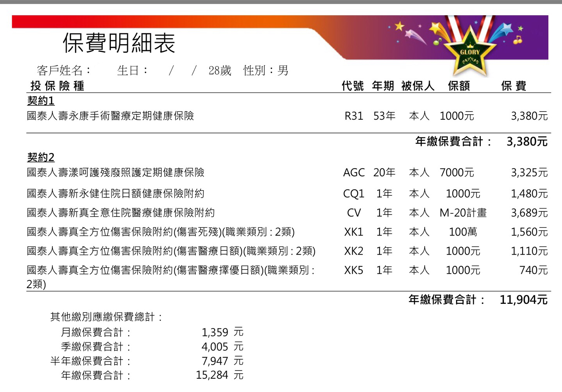
Task: Click the 保費 column header
Action: pos(514,86)
